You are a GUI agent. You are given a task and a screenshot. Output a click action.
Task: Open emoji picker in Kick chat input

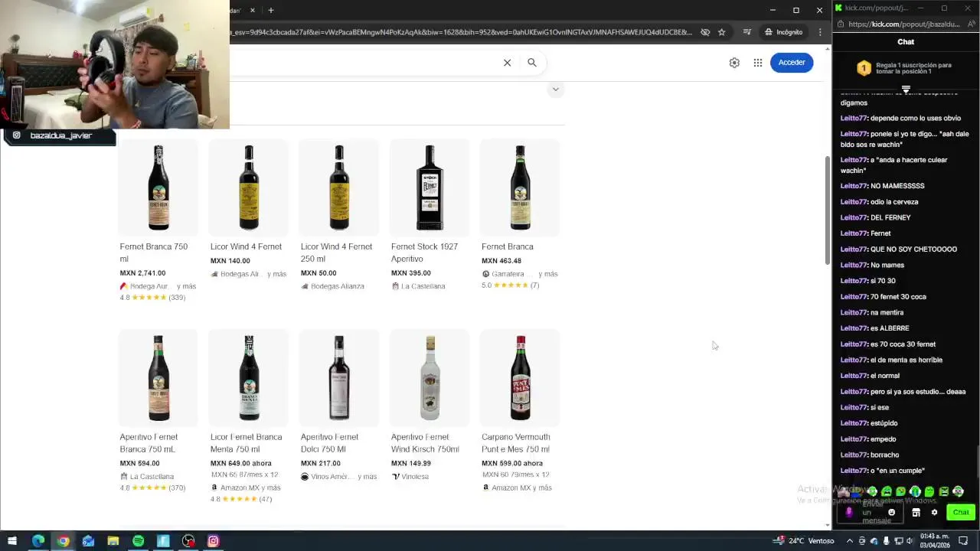(891, 513)
